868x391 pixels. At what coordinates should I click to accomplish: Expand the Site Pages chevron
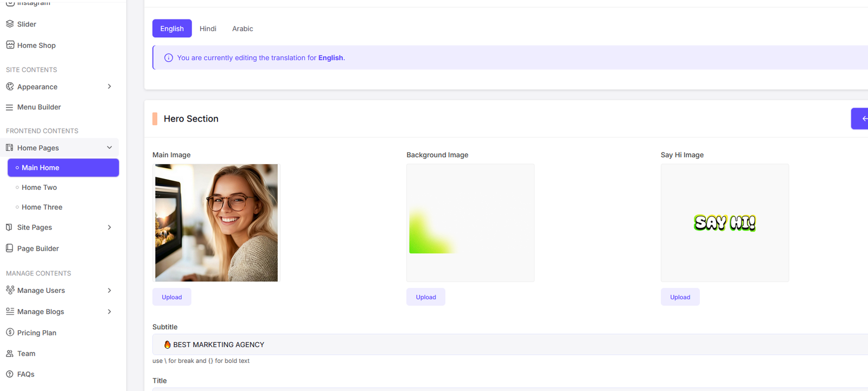pos(110,227)
